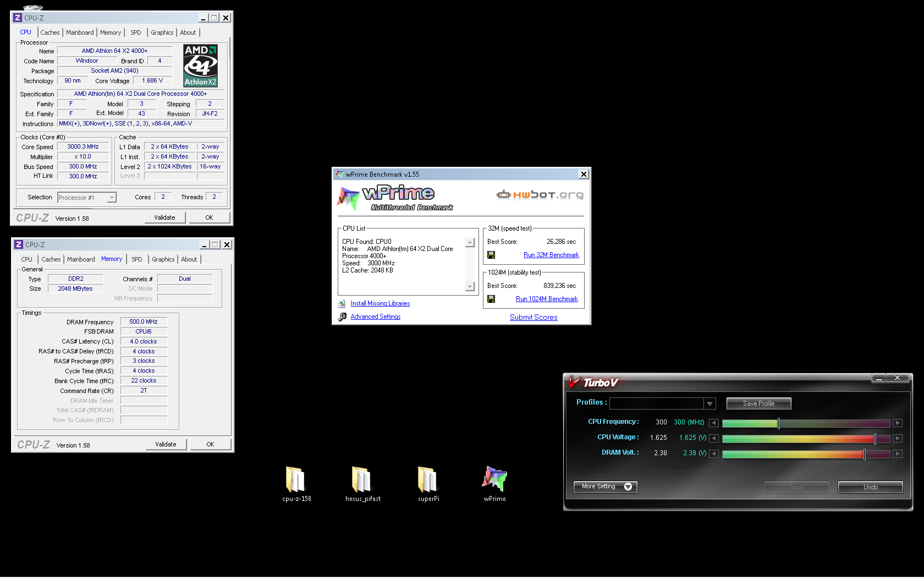The width and height of the screenshot is (924, 578).
Task: Open the cpu-z-158 folder icon
Action: 296,479
